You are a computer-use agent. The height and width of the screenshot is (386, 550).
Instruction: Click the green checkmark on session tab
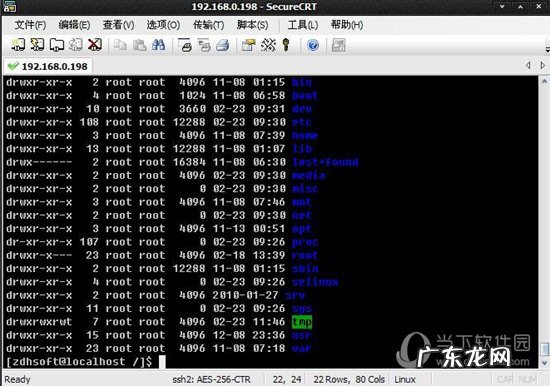(13, 66)
